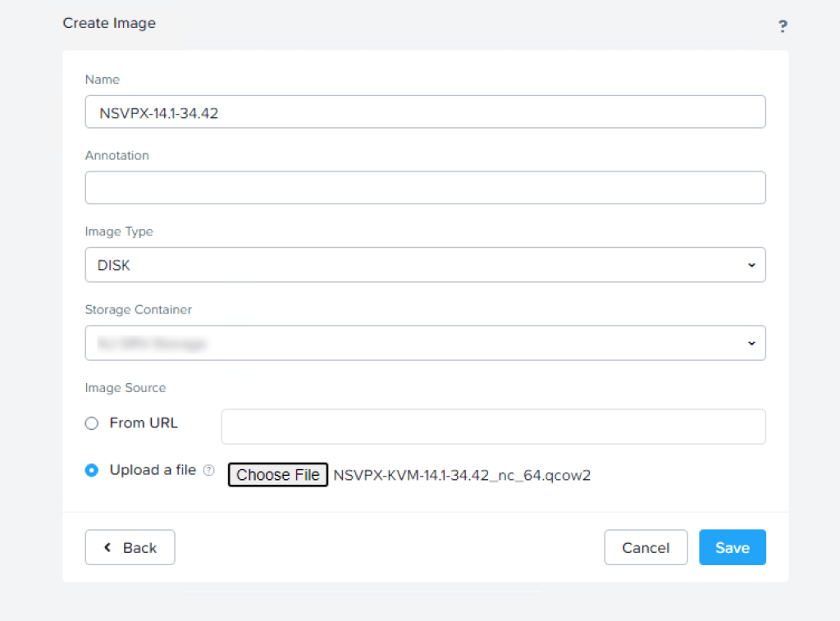Cancel the image creation
Image resolution: width=840 pixels, height=621 pixels.
[646, 547]
